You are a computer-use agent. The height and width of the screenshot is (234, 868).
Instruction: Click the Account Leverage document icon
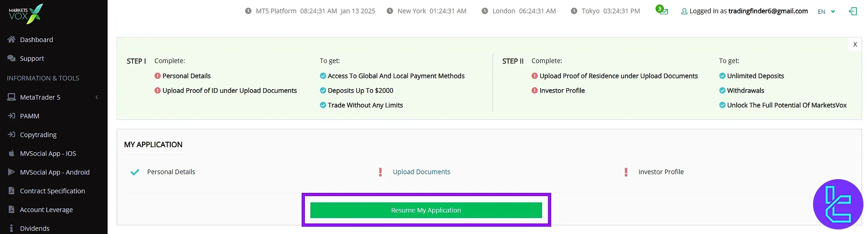click(x=11, y=209)
